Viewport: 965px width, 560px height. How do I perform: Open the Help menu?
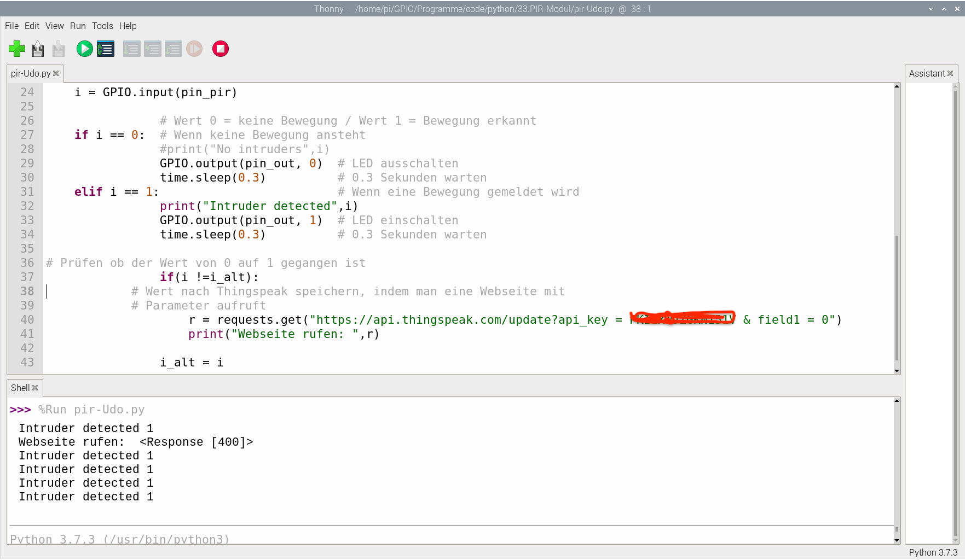pos(128,26)
